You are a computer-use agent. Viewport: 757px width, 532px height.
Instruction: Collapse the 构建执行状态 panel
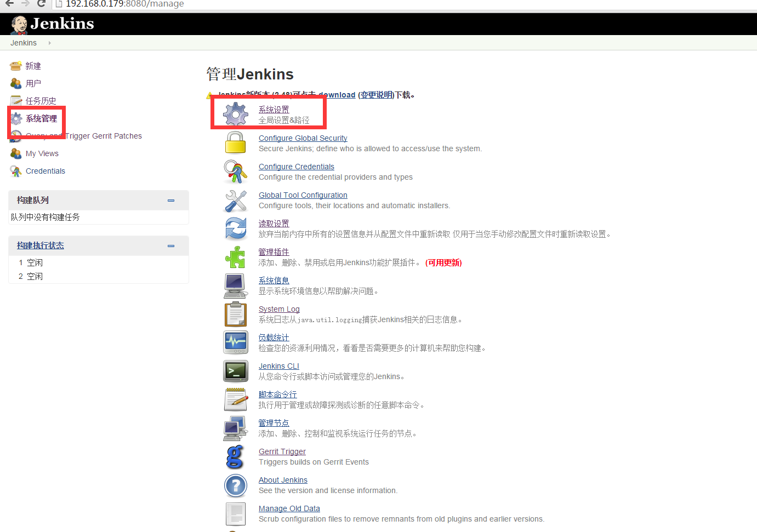click(x=171, y=246)
